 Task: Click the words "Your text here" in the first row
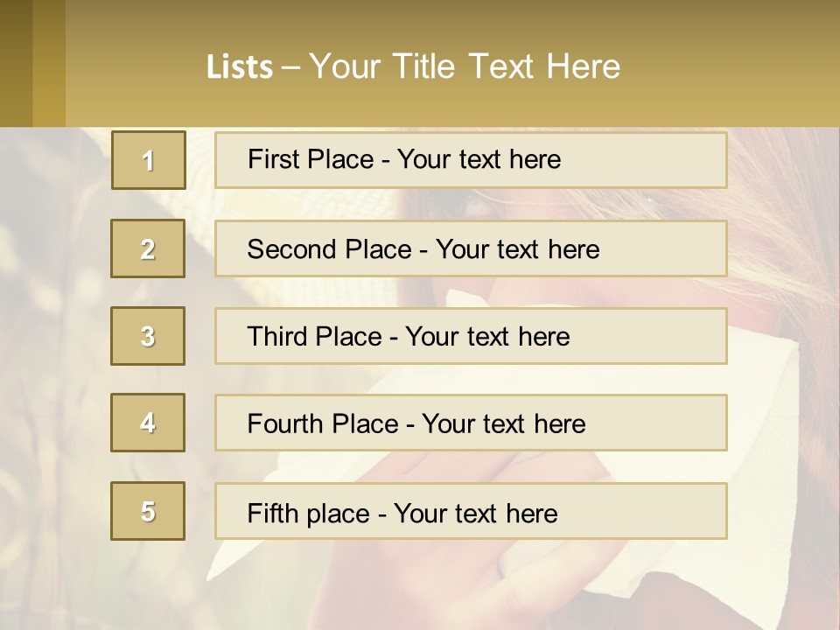479,159
